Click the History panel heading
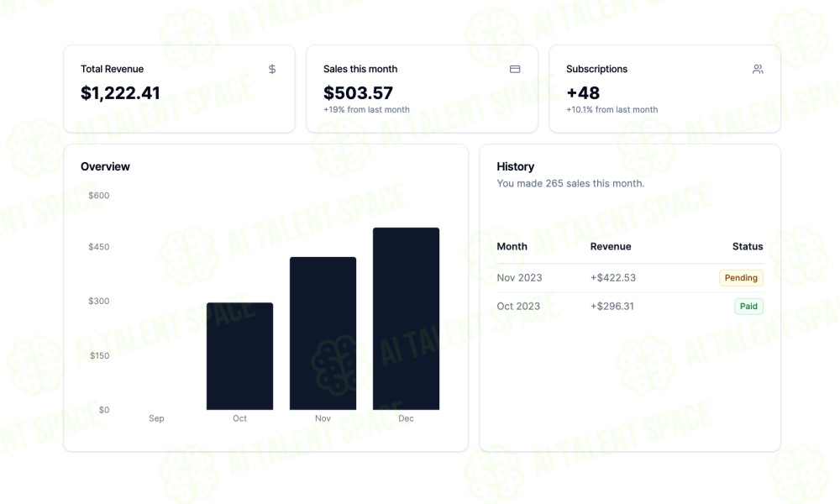Image resolution: width=840 pixels, height=504 pixels. [516, 166]
